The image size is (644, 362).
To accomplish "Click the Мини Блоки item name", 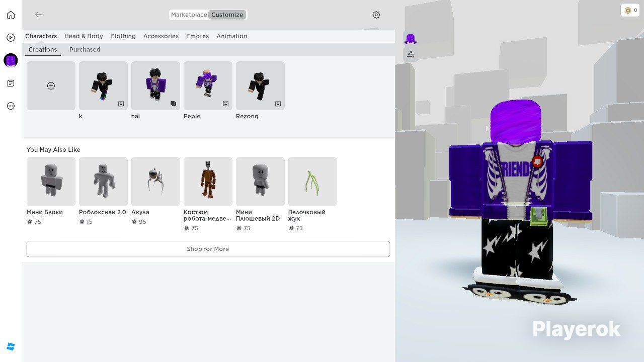I will tap(45, 212).
